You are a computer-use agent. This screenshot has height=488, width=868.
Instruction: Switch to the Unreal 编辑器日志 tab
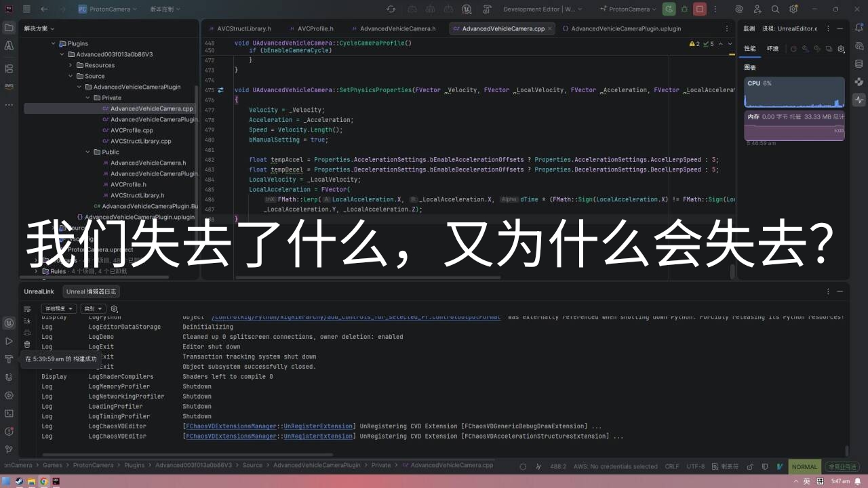click(92, 291)
